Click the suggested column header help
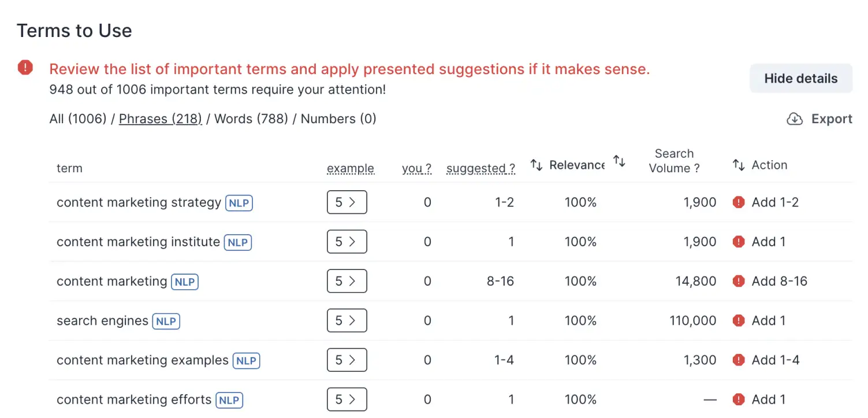The image size is (868, 418). tap(480, 169)
